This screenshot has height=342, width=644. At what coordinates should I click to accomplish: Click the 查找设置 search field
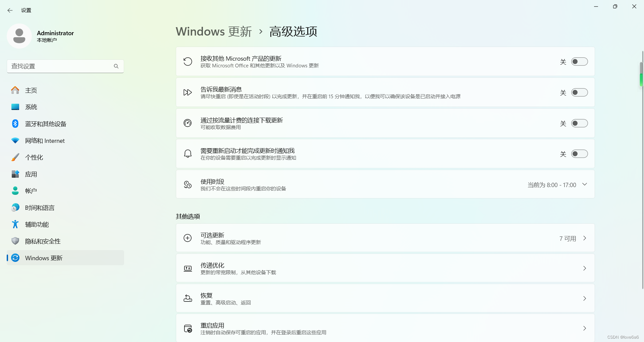pos(65,66)
